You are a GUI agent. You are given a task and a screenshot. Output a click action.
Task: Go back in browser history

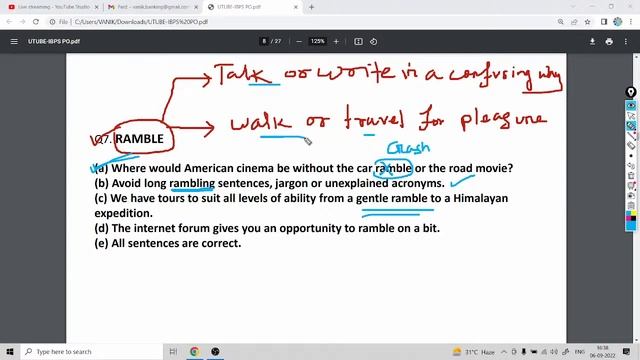click(9, 22)
